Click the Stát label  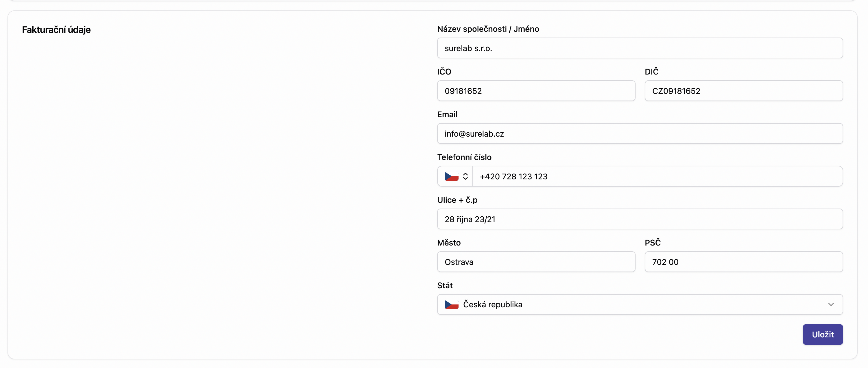[x=445, y=285]
